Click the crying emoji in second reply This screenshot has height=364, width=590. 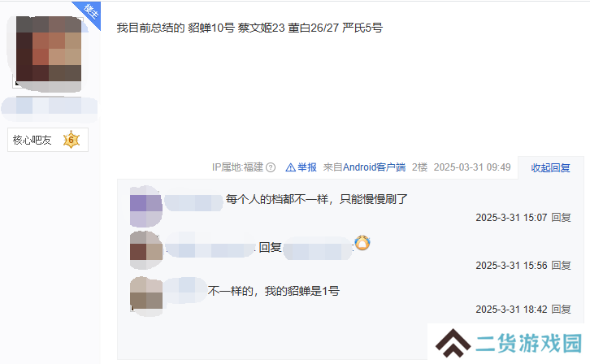click(x=362, y=243)
